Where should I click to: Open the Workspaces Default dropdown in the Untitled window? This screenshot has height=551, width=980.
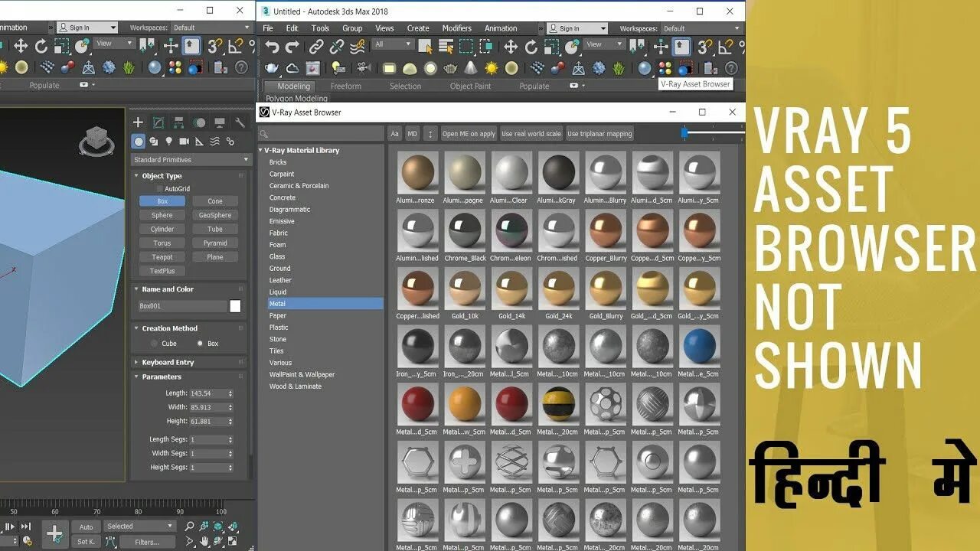point(701,28)
